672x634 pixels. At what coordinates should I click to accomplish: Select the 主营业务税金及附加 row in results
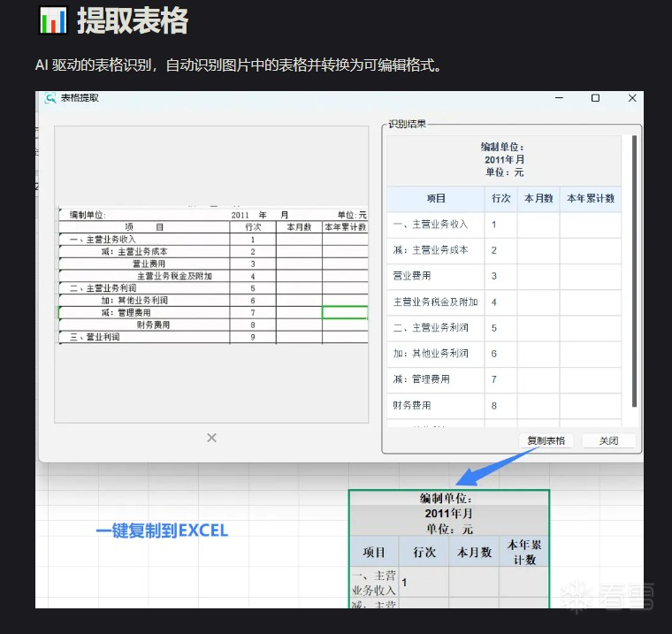click(435, 302)
